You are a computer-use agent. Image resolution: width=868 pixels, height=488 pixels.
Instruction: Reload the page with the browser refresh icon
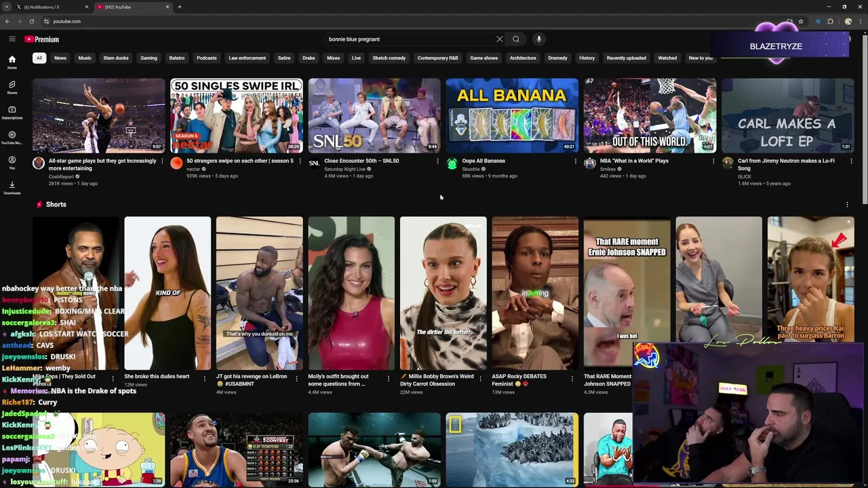click(31, 21)
